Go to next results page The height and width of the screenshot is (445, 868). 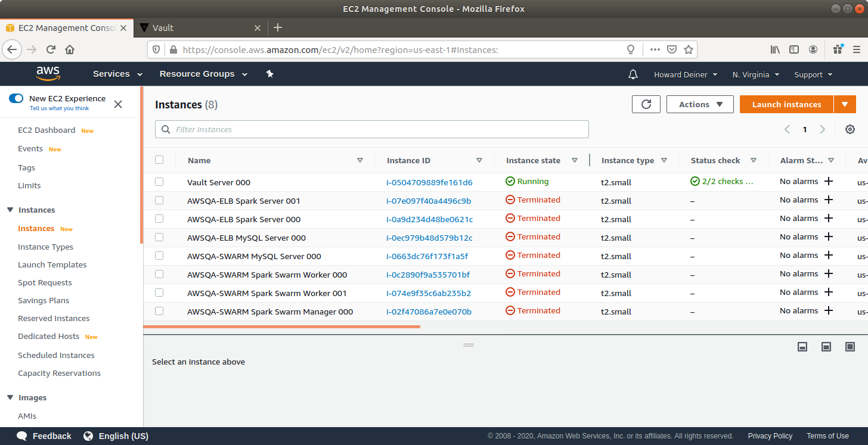coord(823,129)
